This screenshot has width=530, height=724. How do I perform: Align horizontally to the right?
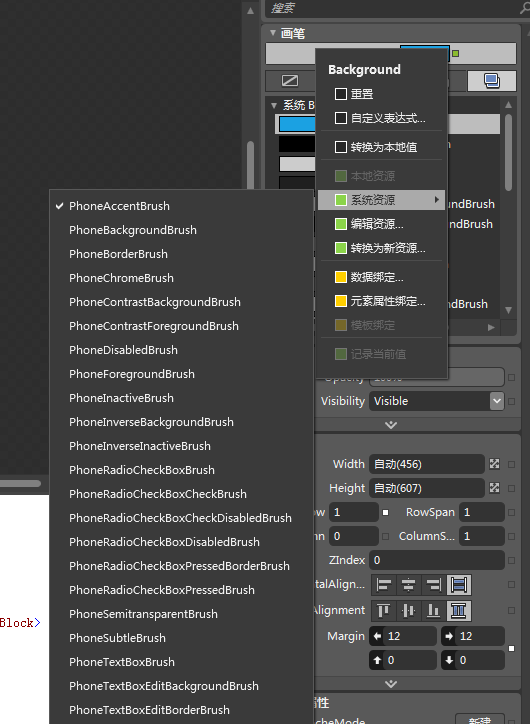pos(434,585)
